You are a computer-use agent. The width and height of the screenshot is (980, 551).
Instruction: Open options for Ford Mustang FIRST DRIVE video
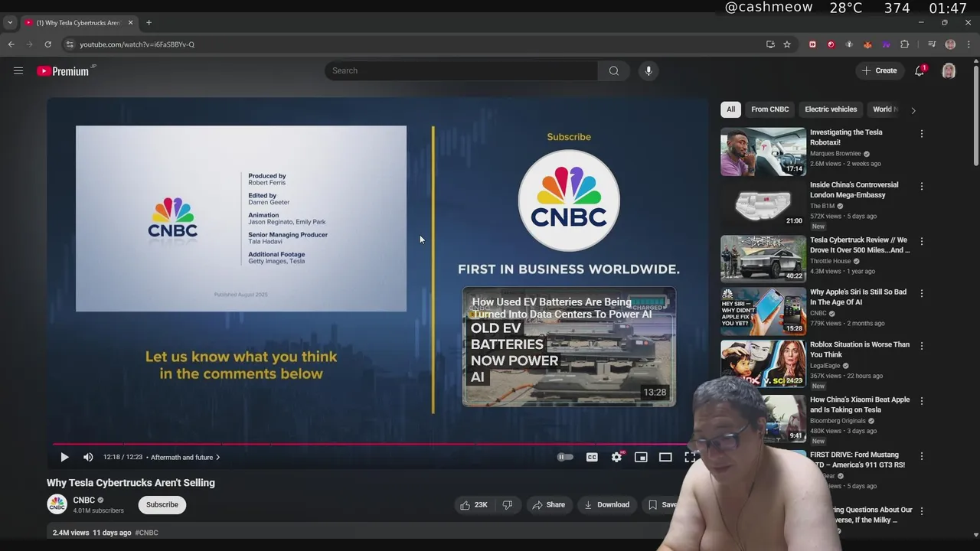tap(921, 456)
